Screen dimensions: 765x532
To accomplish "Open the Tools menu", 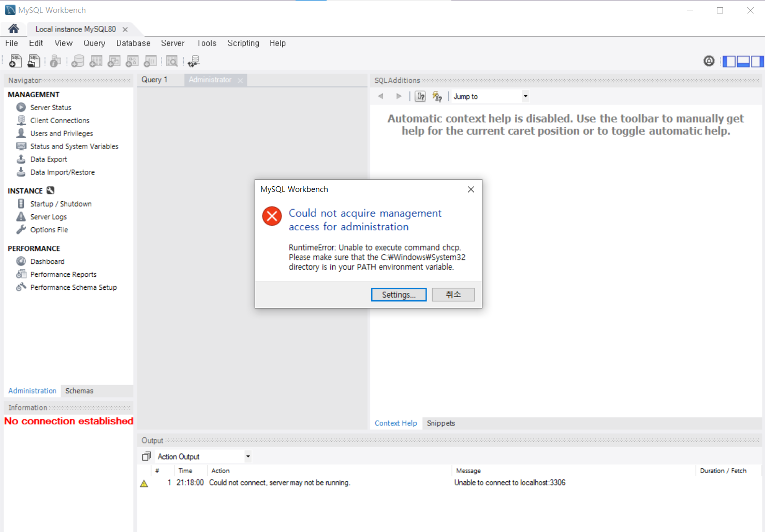I will 207,43.
